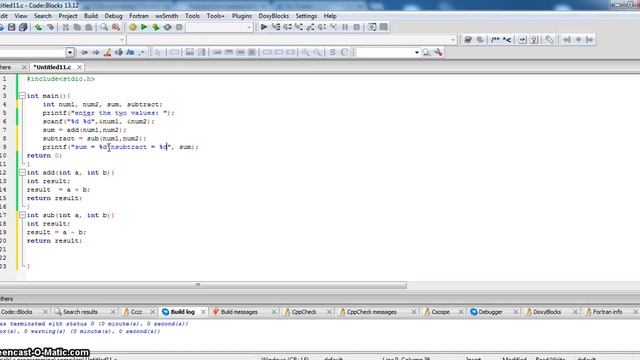Click the Copy toolbar icon
Image resolution: width=640 pixels, height=360 pixels.
pyautogui.click(x=77, y=27)
